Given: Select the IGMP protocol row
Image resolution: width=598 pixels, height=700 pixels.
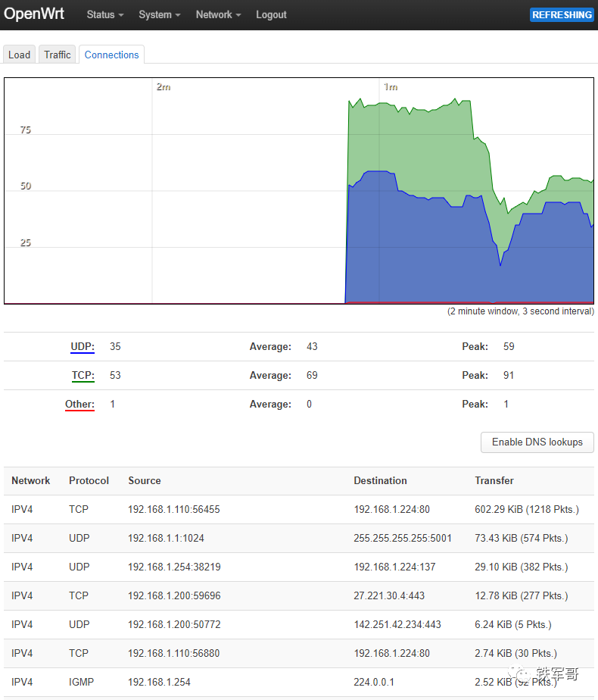Looking at the screenshot, I should [x=81, y=682].
